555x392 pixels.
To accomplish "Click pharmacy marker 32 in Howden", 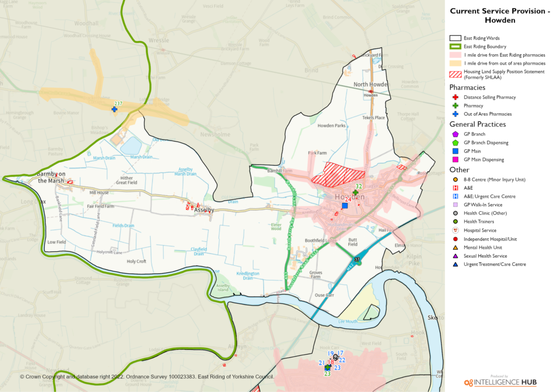I will pyautogui.click(x=356, y=193).
